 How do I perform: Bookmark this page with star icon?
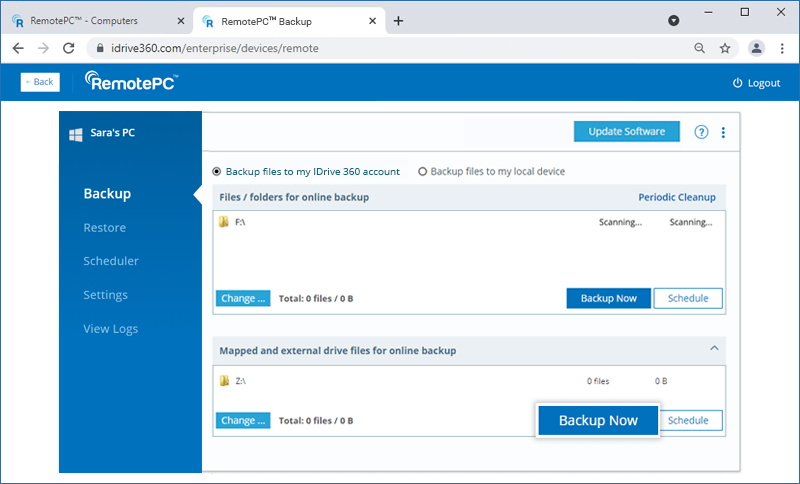click(x=725, y=47)
